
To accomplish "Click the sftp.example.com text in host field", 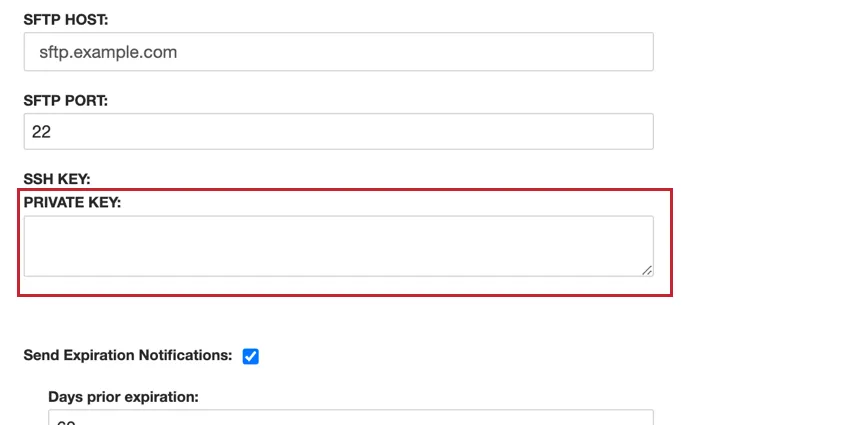I will pyautogui.click(x=108, y=52).
